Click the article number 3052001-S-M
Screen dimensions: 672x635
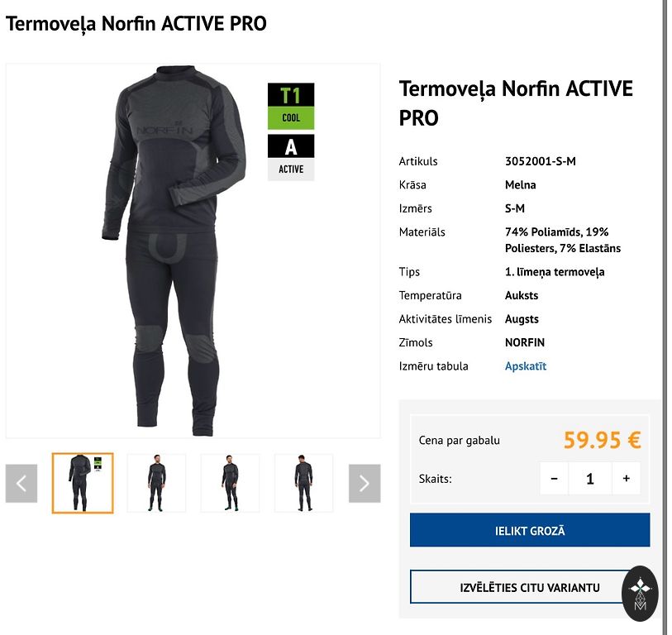coord(541,161)
